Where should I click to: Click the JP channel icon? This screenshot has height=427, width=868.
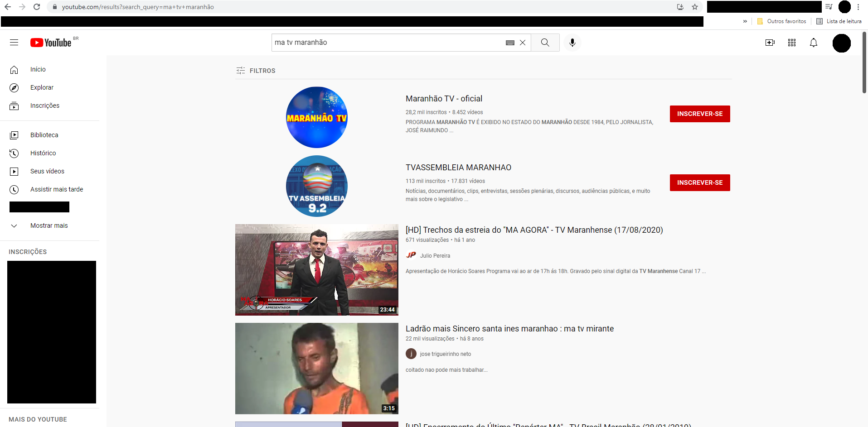click(x=411, y=255)
